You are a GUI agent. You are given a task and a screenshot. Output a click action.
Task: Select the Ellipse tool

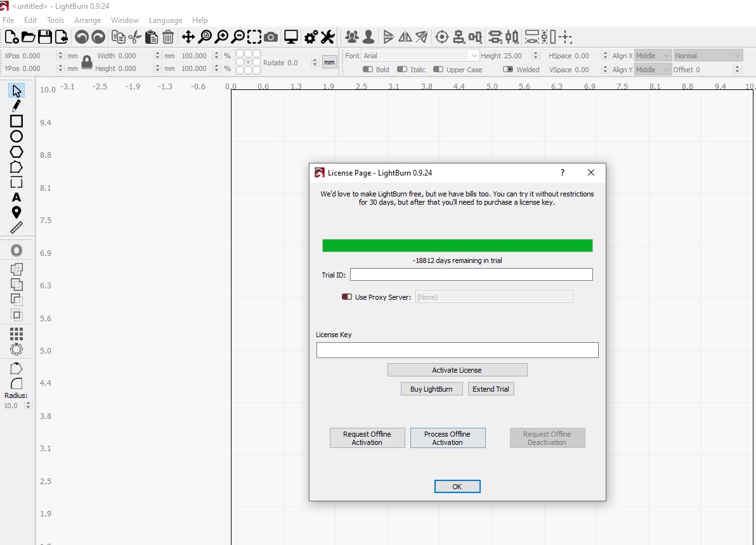(16, 136)
